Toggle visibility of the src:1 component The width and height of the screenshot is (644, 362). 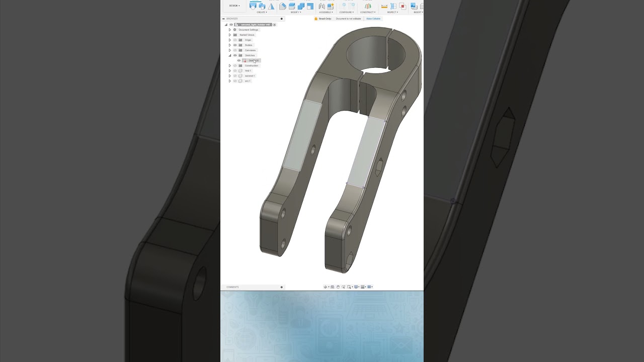(x=235, y=81)
